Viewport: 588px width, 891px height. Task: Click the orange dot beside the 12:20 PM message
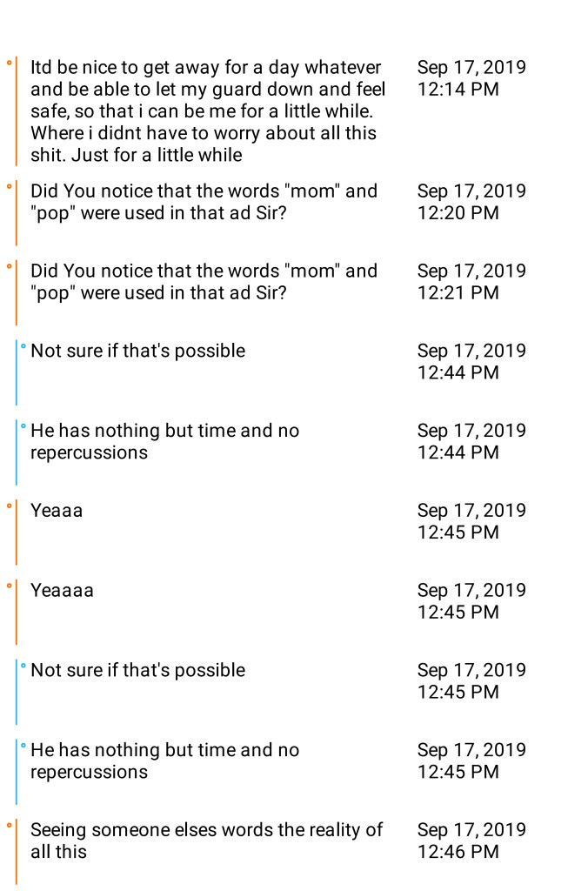(x=9, y=186)
